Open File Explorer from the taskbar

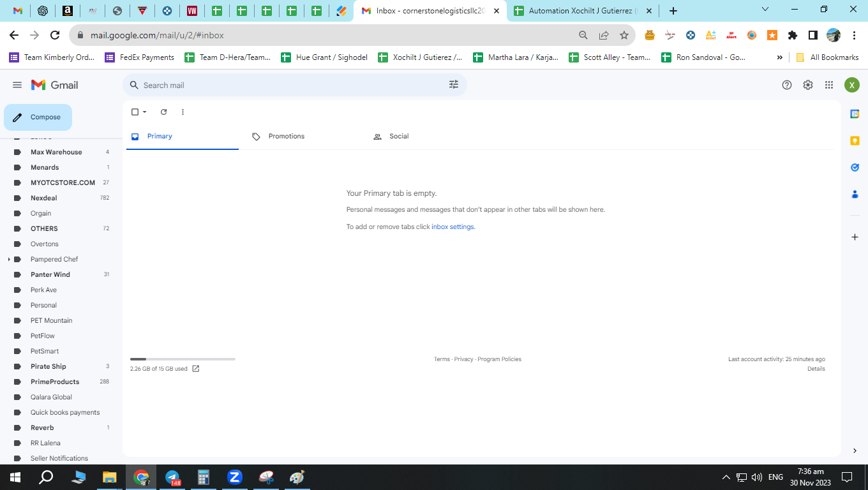coord(110,477)
